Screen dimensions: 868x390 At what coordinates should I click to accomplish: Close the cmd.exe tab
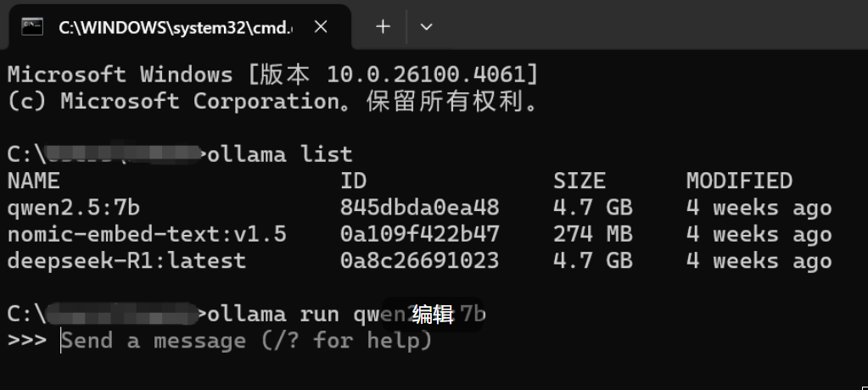(x=321, y=26)
